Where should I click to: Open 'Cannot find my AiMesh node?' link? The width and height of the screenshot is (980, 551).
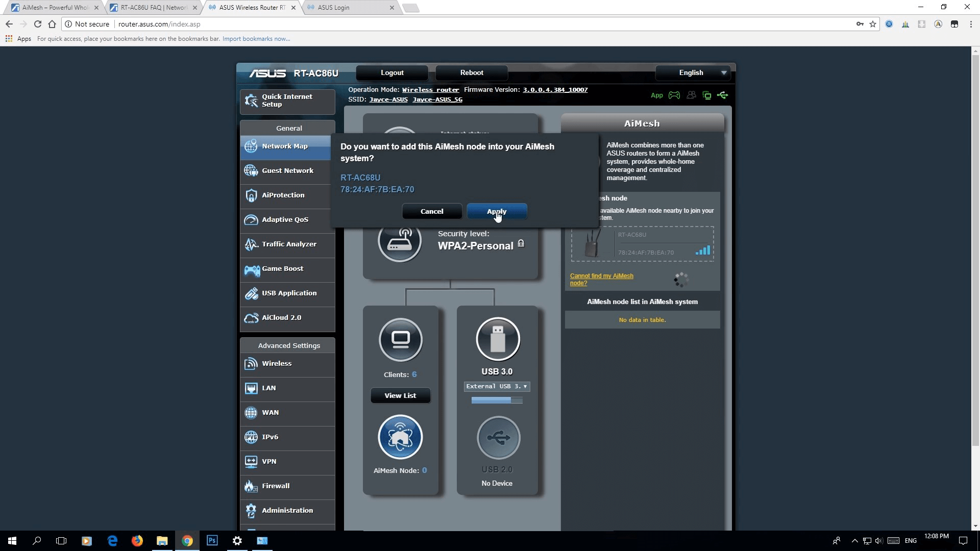click(x=601, y=280)
